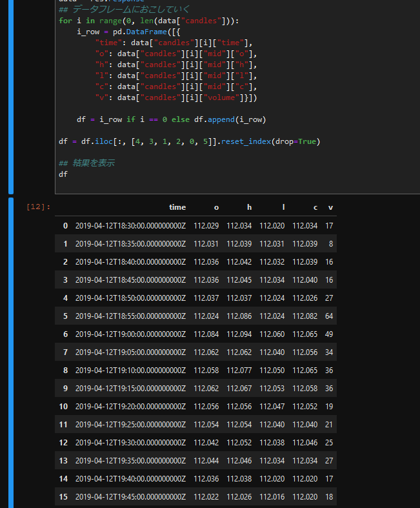
Task: Select the time cell 2019-04-12T18:45:00.000000000Z
Action: click(130, 280)
